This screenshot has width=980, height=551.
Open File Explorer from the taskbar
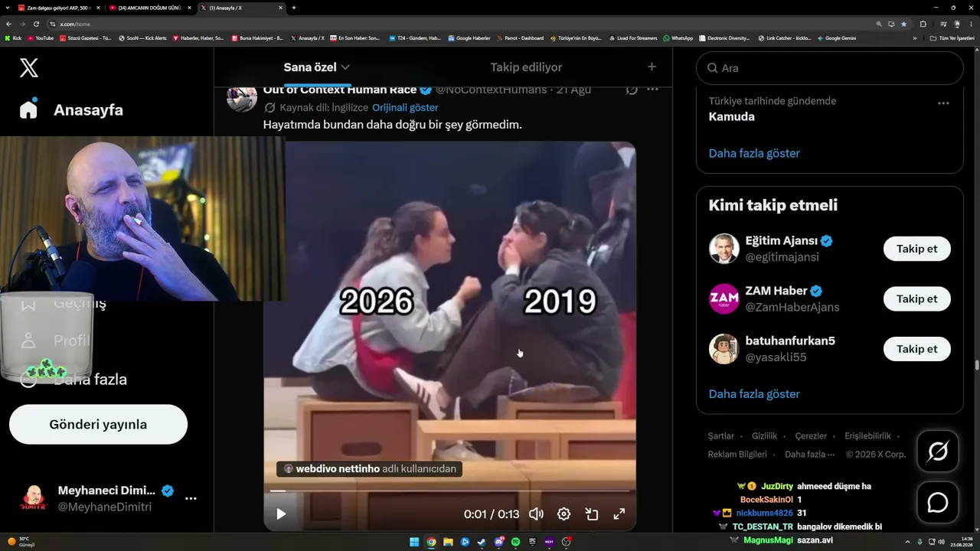pyautogui.click(x=448, y=542)
